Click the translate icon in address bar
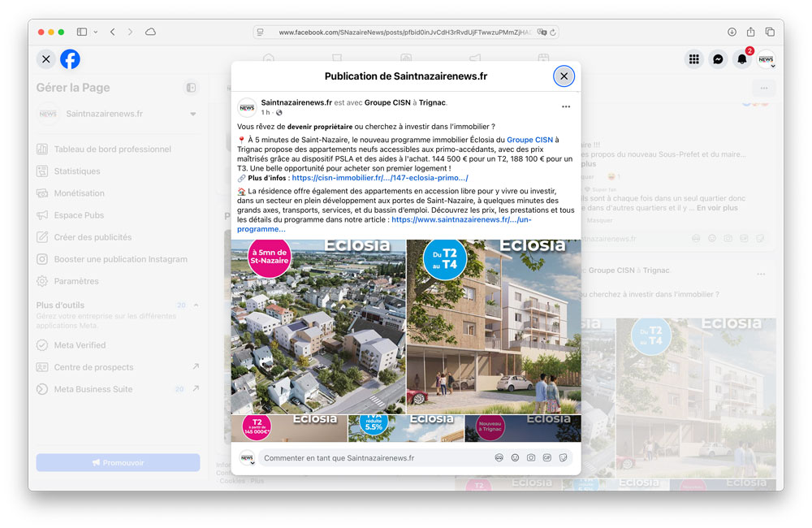 [x=542, y=32]
